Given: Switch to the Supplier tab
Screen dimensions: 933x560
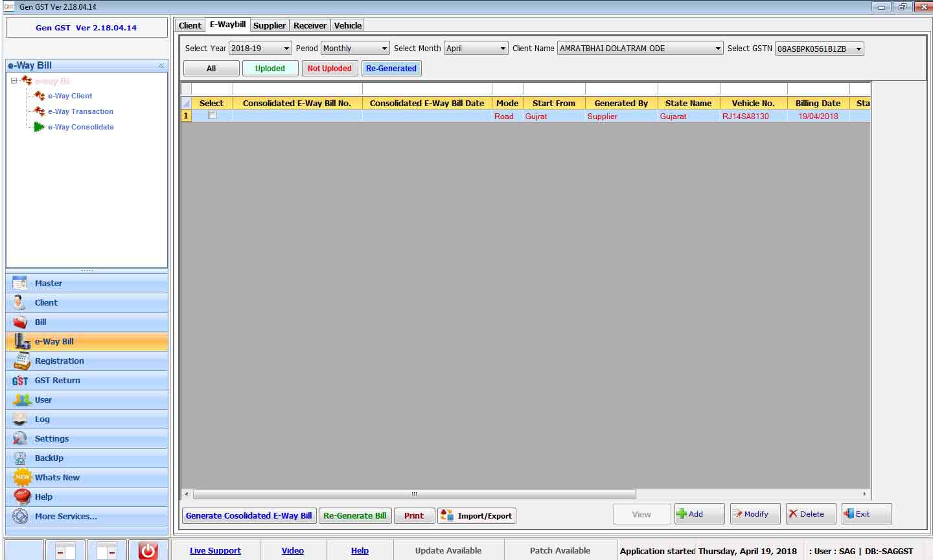Looking at the screenshot, I should coord(269,25).
